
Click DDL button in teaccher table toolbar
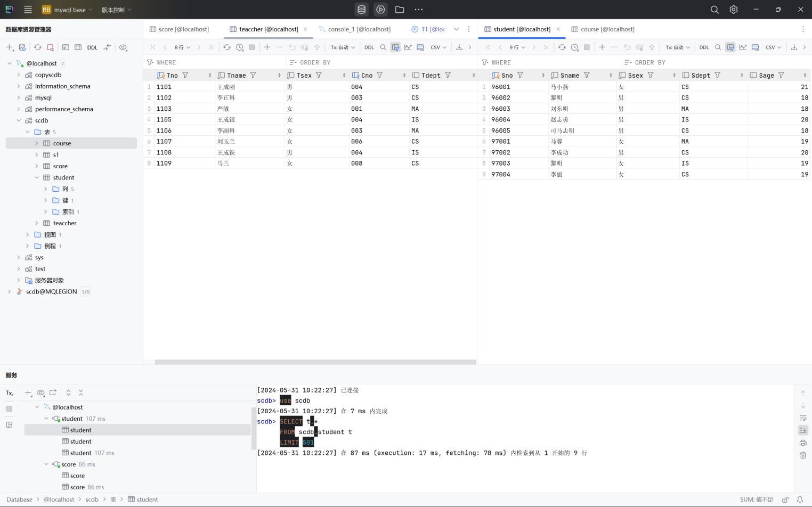click(x=369, y=47)
